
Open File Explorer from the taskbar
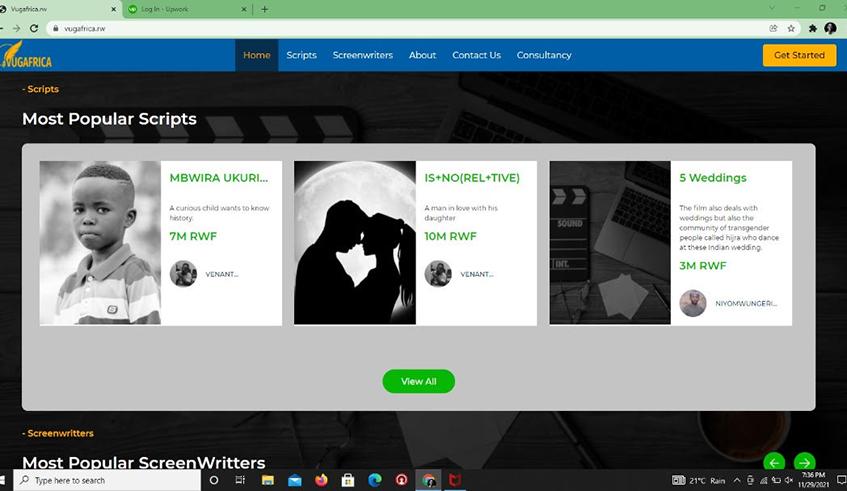[267, 480]
